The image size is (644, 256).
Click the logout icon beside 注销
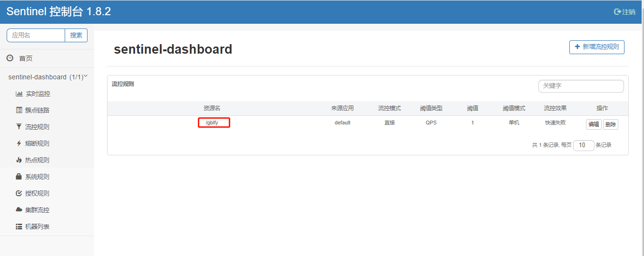(x=617, y=12)
